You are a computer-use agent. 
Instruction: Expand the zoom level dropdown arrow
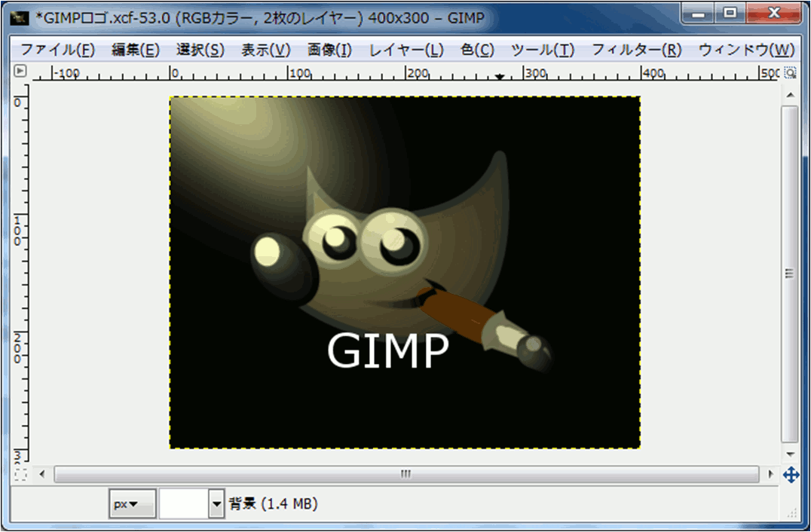(217, 504)
